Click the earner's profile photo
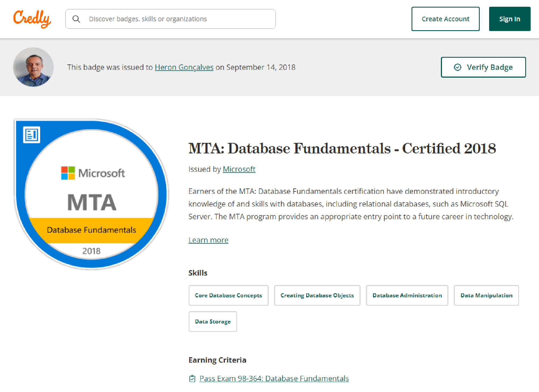 [33, 67]
